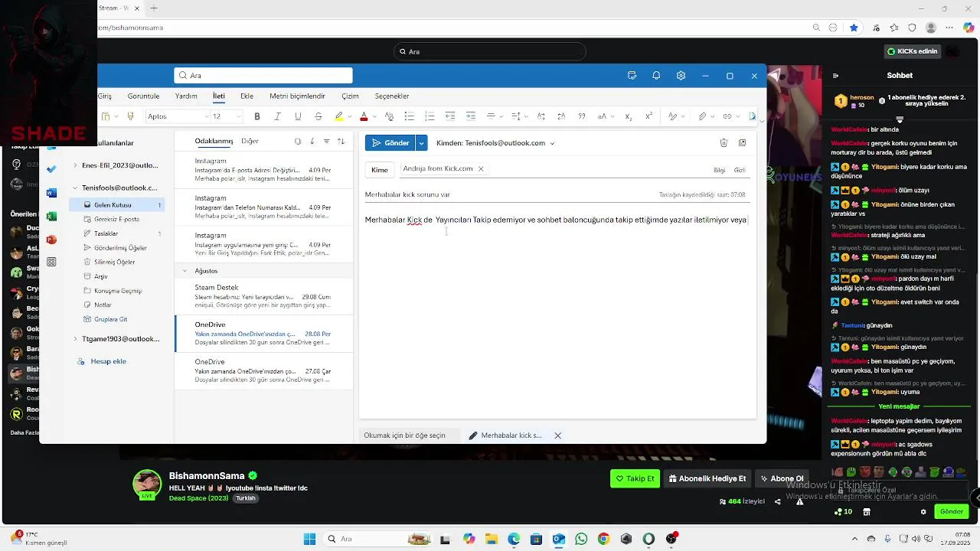Click the Kime recipient button

click(x=380, y=170)
